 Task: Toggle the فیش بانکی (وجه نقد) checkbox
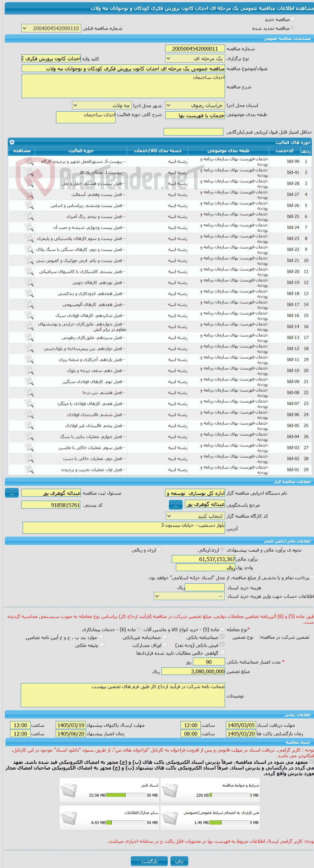pos(222,644)
